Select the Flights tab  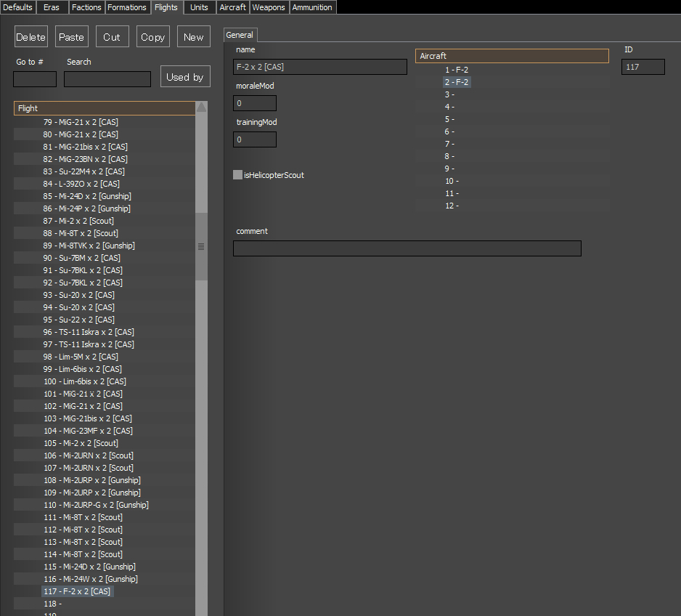click(166, 7)
